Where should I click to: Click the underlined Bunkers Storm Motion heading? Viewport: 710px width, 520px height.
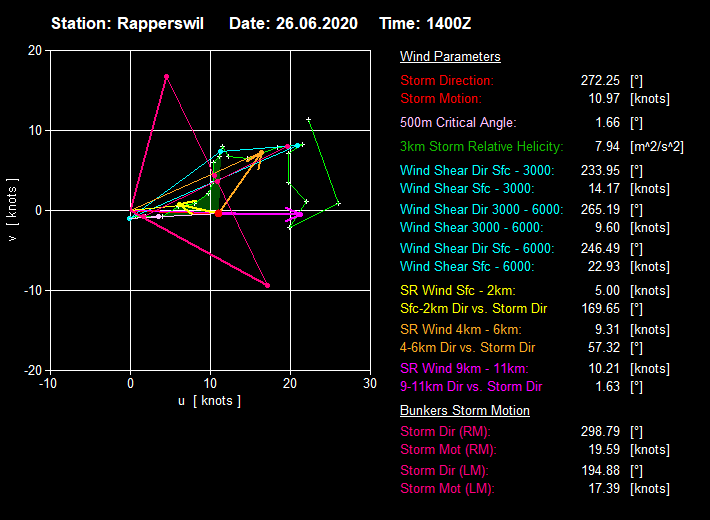pyautogui.click(x=465, y=411)
